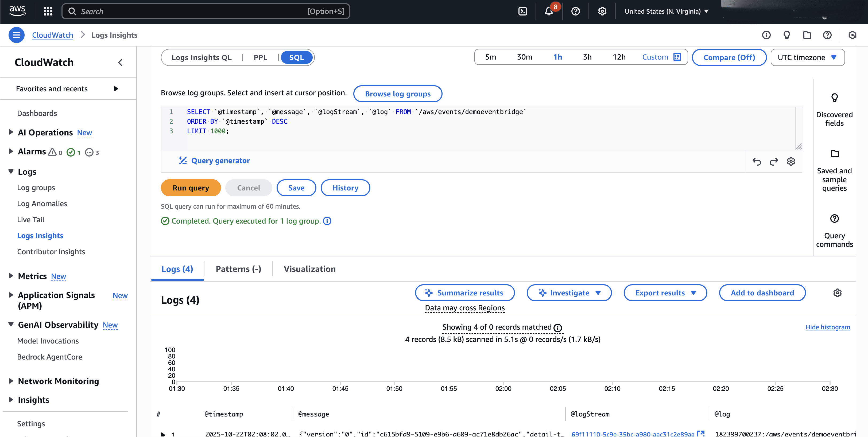Switch to the Patterns tab
The width and height of the screenshot is (868, 437).
coord(238,269)
